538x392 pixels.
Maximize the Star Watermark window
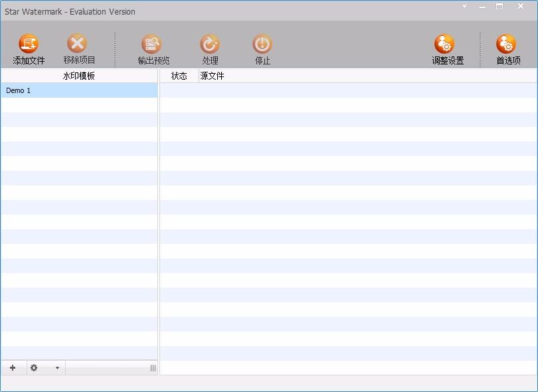[x=499, y=6]
